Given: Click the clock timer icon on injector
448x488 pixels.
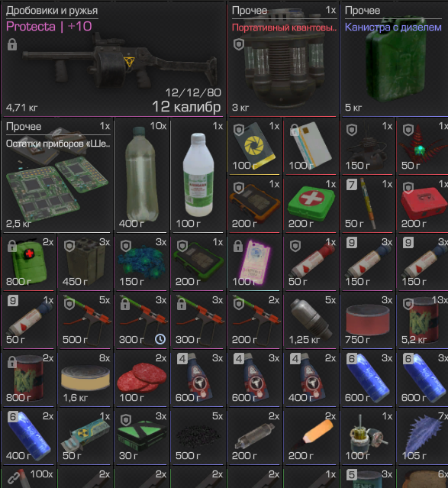Looking at the screenshot, I should click(160, 339).
